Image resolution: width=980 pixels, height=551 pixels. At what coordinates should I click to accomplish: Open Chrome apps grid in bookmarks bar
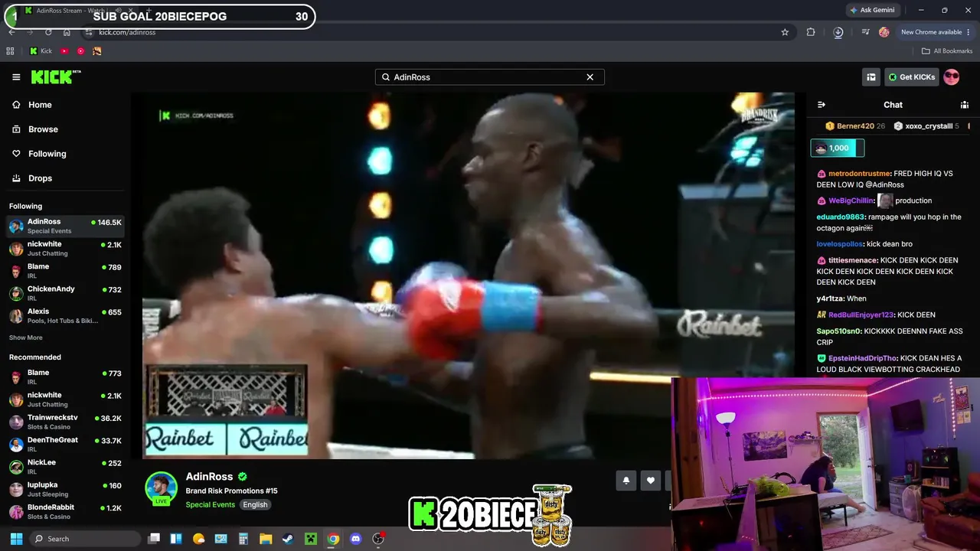click(10, 51)
